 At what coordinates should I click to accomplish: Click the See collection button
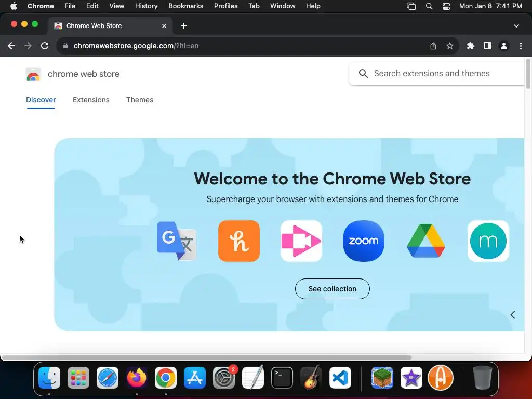332,289
